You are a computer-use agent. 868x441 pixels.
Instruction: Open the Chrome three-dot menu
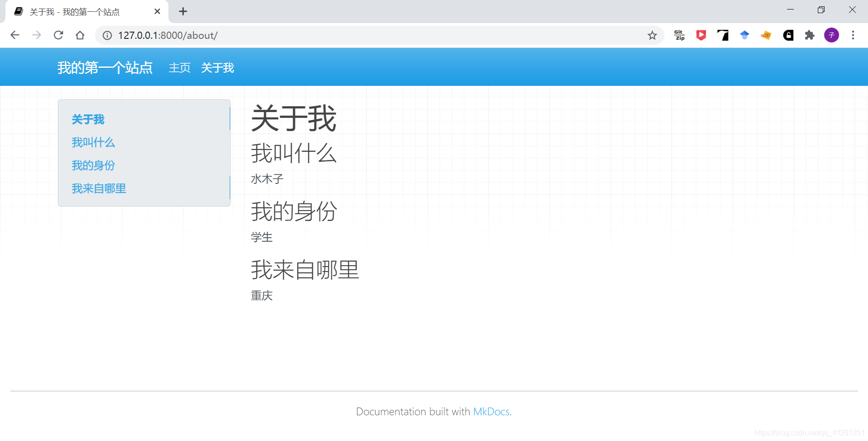853,35
